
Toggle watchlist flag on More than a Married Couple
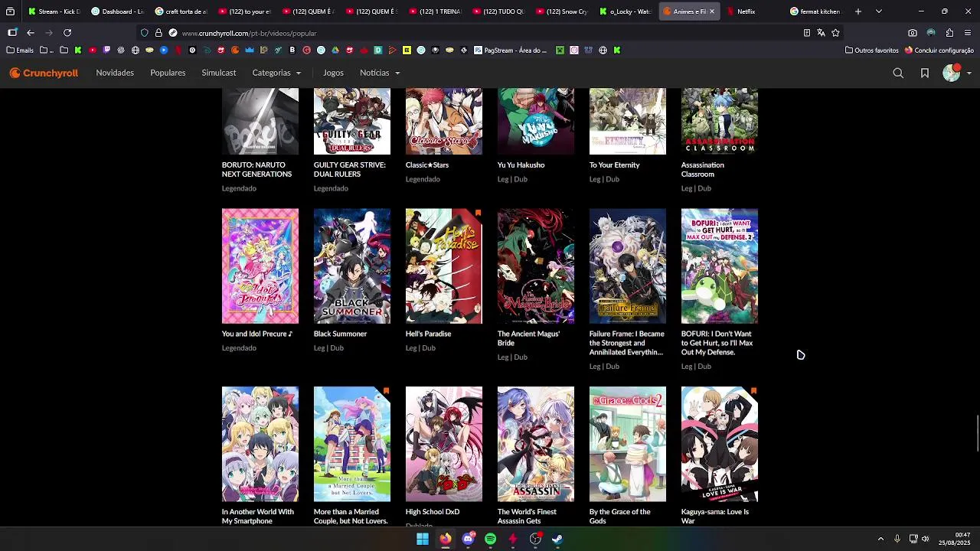[386, 390]
